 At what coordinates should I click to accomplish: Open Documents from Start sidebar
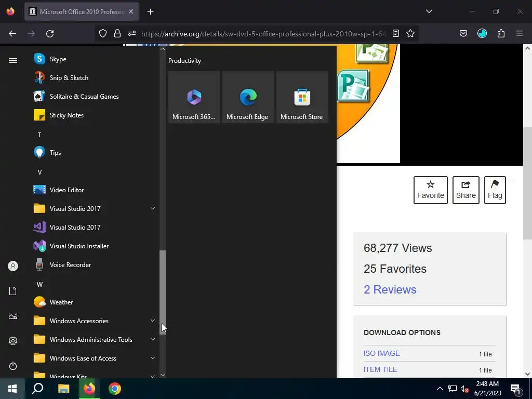click(x=13, y=291)
